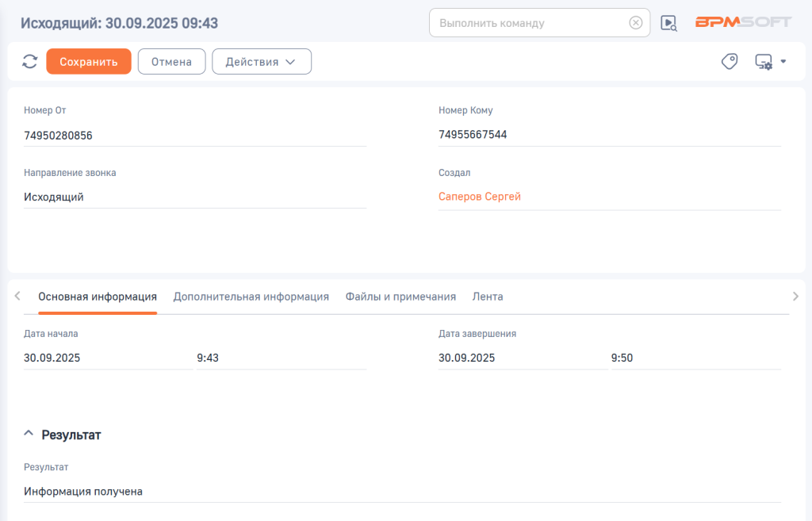Collapse the Результат section
This screenshot has height=521, width=812.
tap(29, 435)
